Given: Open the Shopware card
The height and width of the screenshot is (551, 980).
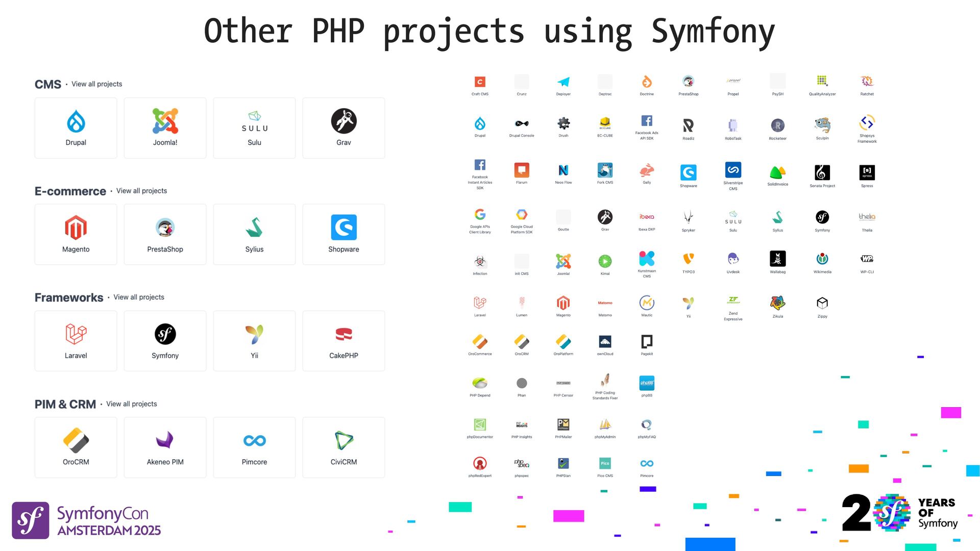Looking at the screenshot, I should pos(344,234).
